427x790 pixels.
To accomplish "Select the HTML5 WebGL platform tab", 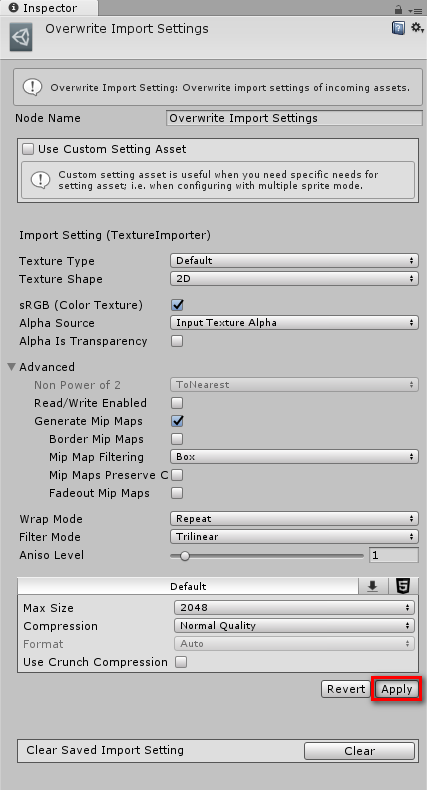I will pyautogui.click(x=403, y=586).
